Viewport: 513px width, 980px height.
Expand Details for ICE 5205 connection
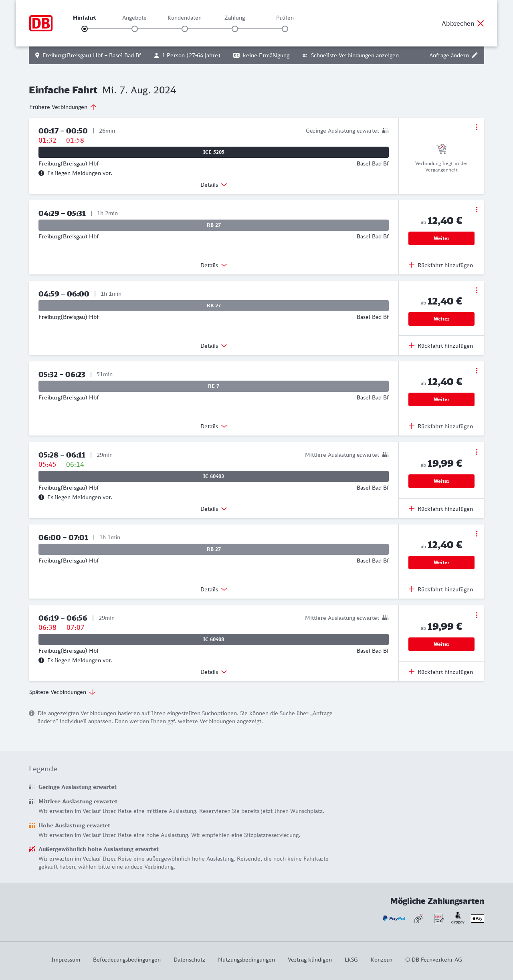(214, 185)
